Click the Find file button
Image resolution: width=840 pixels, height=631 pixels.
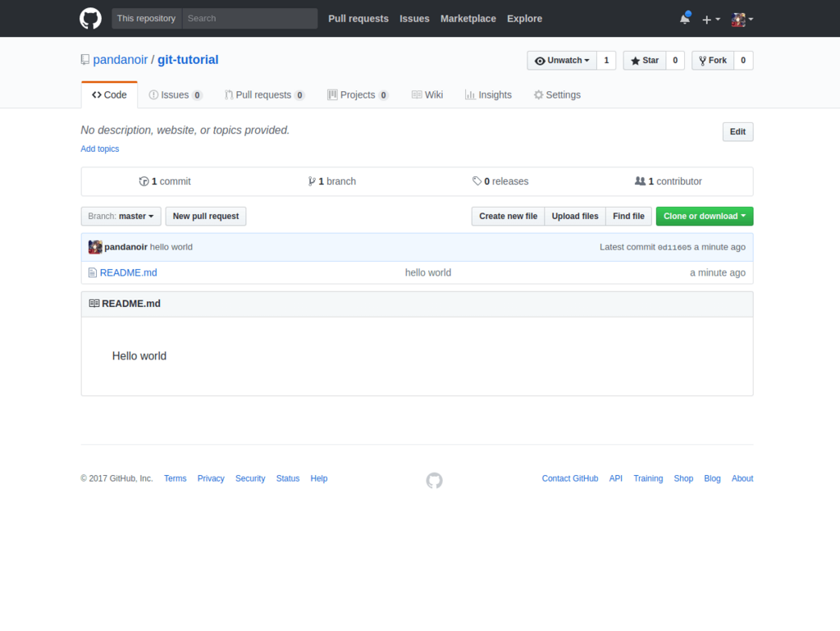(628, 217)
